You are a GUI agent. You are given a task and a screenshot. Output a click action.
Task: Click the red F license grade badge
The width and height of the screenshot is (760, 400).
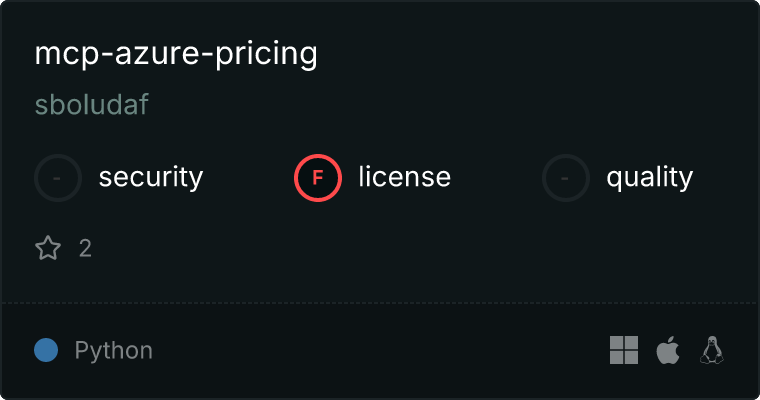click(318, 178)
